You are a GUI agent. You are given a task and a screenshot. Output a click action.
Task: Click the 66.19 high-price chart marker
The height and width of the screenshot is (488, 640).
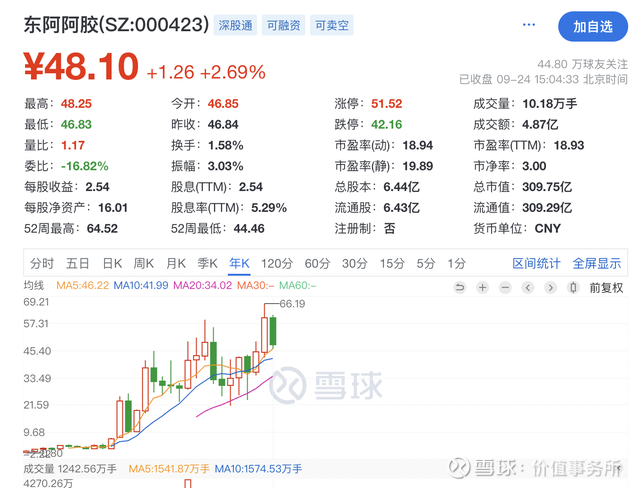tap(292, 304)
